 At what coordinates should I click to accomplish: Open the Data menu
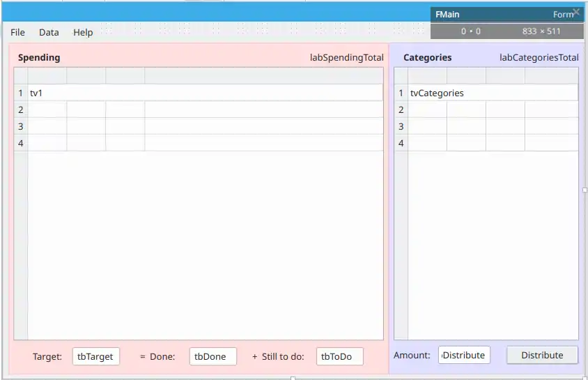click(49, 32)
